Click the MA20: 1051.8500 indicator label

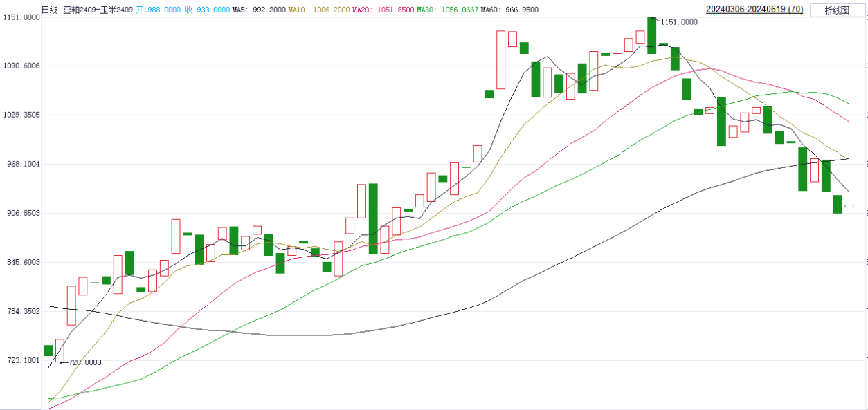click(383, 10)
